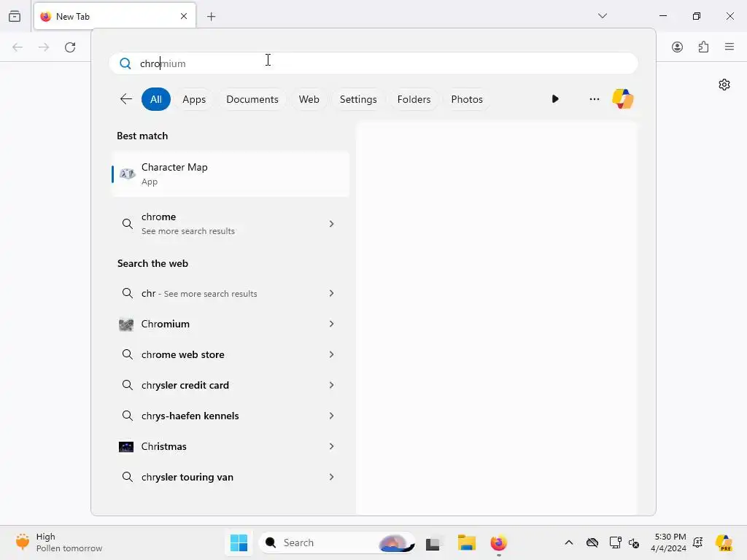
Task: Click the Chromium result thumbnail
Action: (125, 324)
